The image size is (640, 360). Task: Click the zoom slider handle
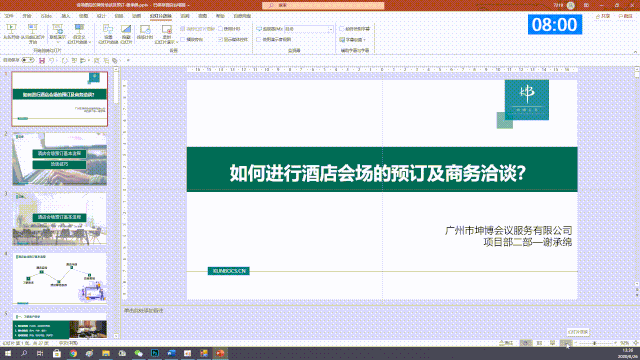click(x=594, y=343)
